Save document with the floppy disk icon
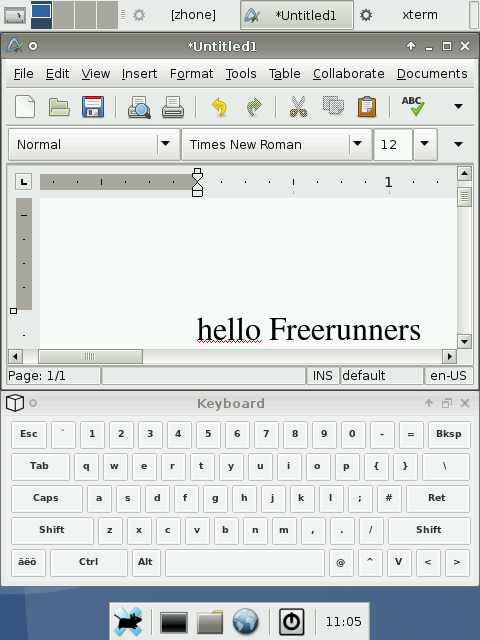This screenshot has width=480, height=640. click(x=93, y=107)
